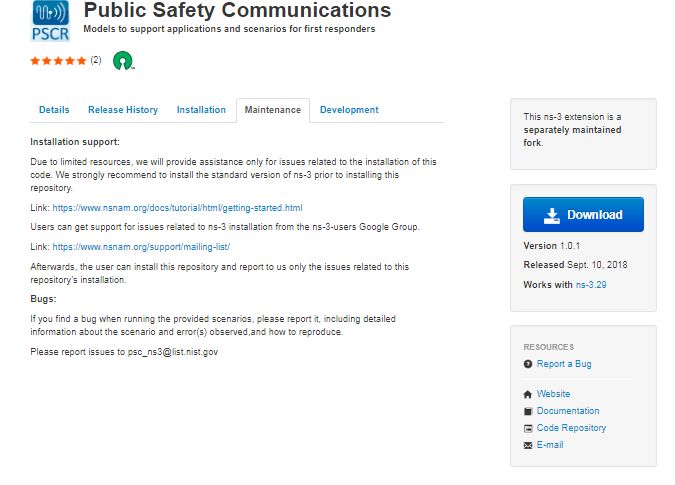Click the PSCR app logo
Viewport: 675px width, 485px height.
[50, 21]
